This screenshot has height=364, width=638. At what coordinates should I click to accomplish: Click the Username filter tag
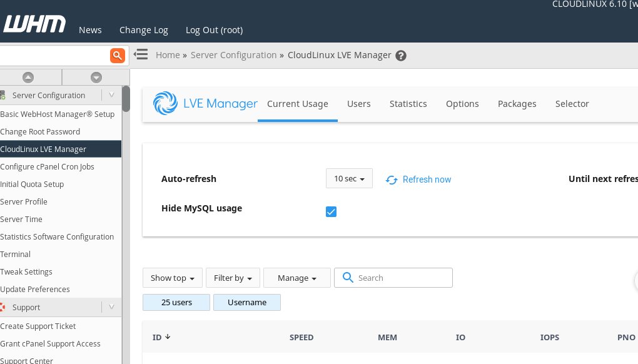click(x=247, y=302)
